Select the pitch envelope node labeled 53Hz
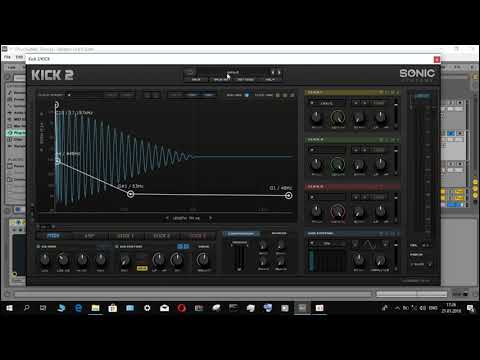The image size is (480, 360). point(131,194)
